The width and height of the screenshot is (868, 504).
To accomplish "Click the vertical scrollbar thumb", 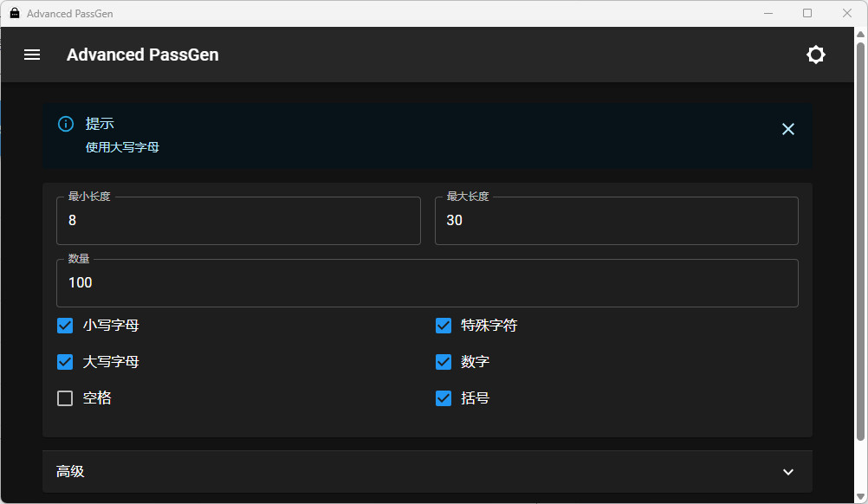I will (860, 241).
